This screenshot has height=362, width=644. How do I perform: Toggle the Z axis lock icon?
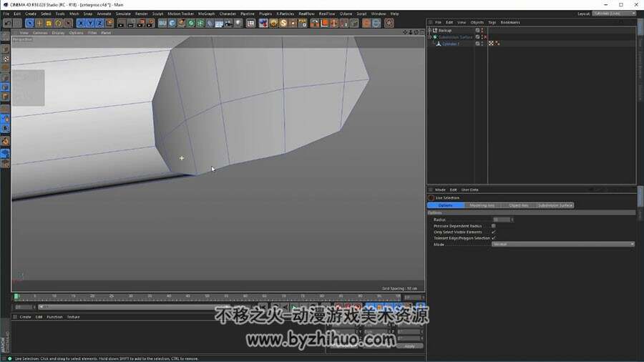coord(99,24)
